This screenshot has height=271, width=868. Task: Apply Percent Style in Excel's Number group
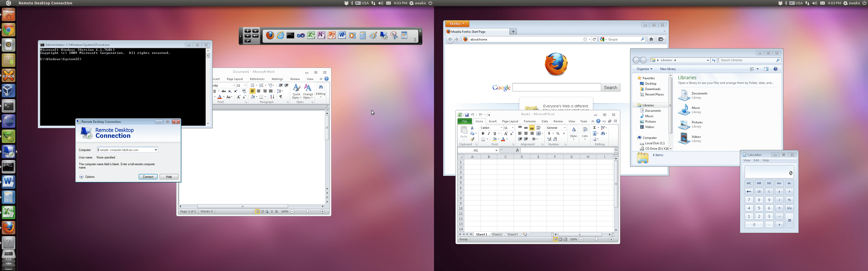coord(558,134)
